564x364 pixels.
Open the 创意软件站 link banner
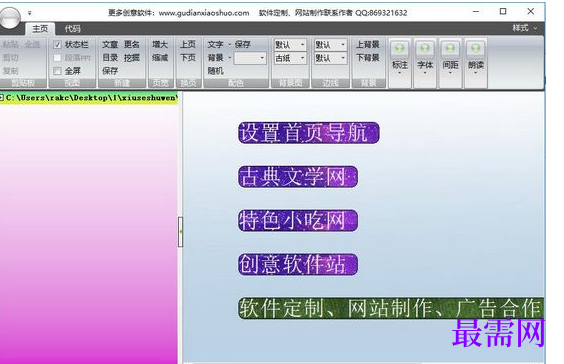tap(298, 264)
